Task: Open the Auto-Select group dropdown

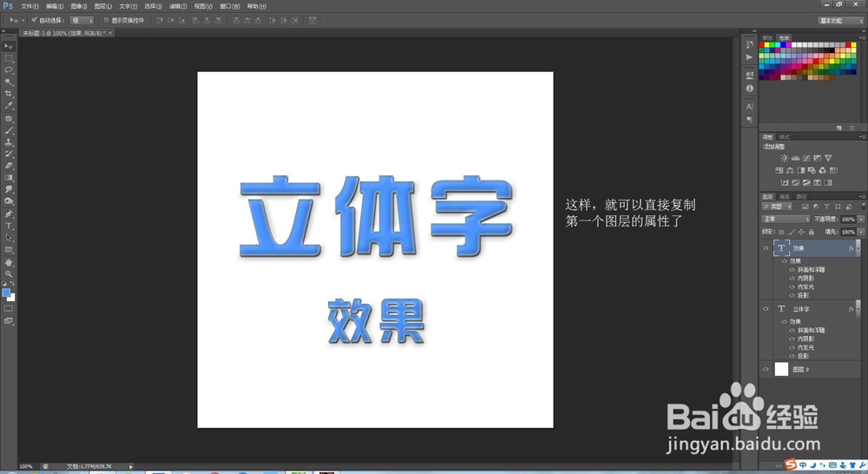Action: 82,21
